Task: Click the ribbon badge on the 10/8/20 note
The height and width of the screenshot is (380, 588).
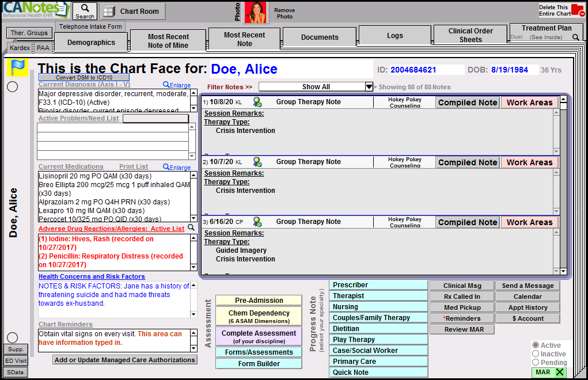Action: coord(257,102)
